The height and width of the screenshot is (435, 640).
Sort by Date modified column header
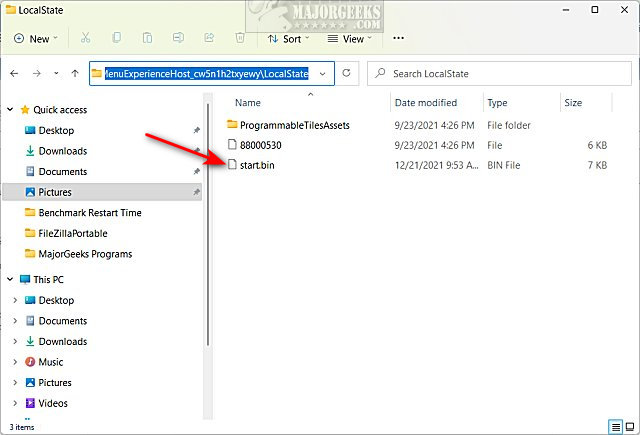[x=426, y=103]
